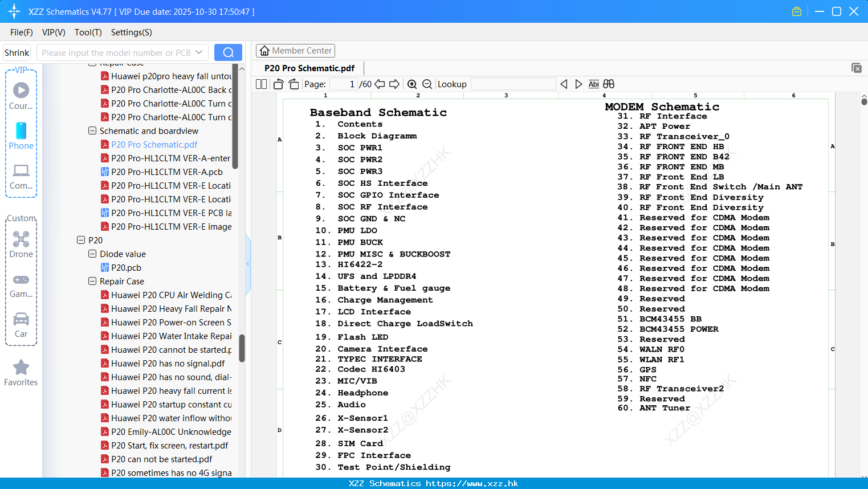Open the File(F) menu
This screenshot has height=489, width=868.
coord(22,32)
